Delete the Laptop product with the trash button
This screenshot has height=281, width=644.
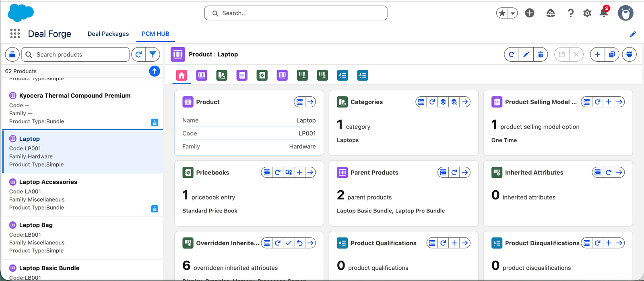[x=541, y=54]
